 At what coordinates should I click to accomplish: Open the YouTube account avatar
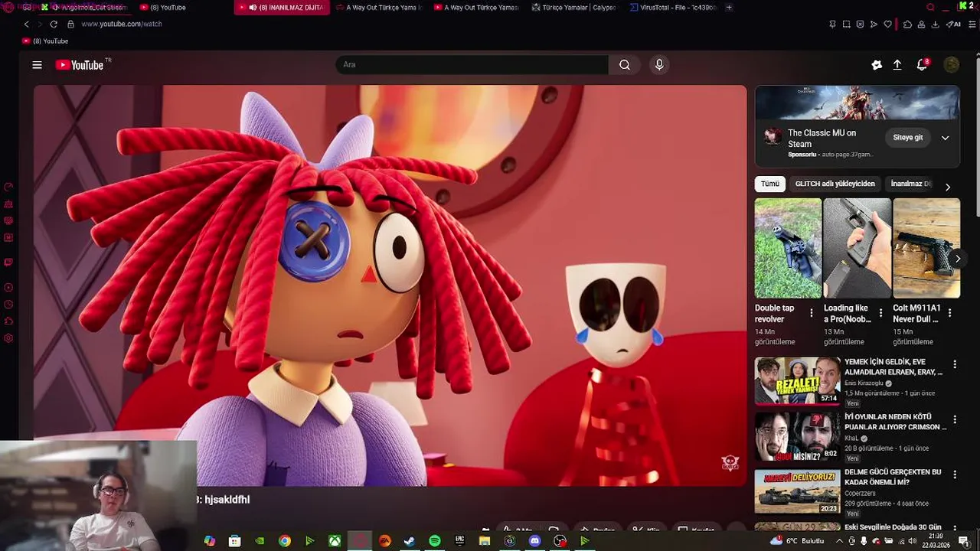click(x=952, y=65)
